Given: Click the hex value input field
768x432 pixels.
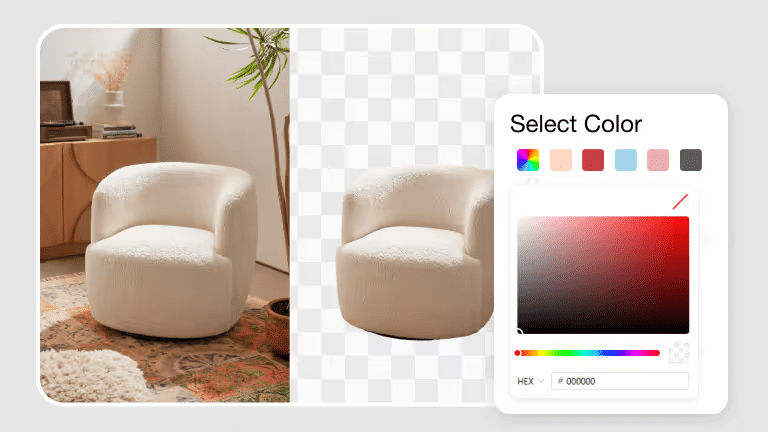Looking at the screenshot, I should pos(620,381).
